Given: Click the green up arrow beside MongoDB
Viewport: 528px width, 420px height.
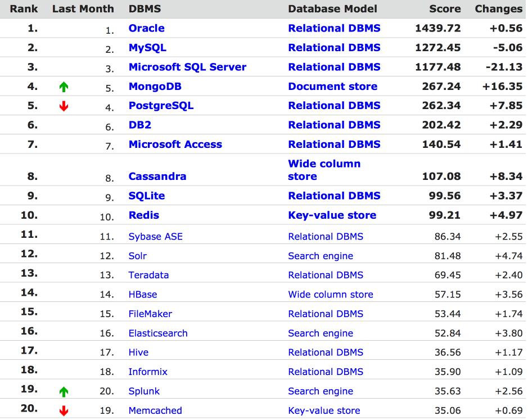Looking at the screenshot, I should (64, 87).
